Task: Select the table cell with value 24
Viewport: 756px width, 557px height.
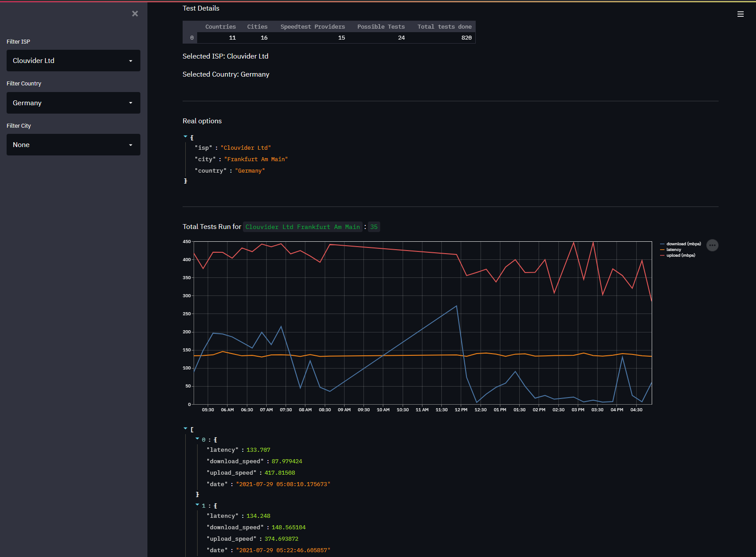Action: pyautogui.click(x=378, y=38)
